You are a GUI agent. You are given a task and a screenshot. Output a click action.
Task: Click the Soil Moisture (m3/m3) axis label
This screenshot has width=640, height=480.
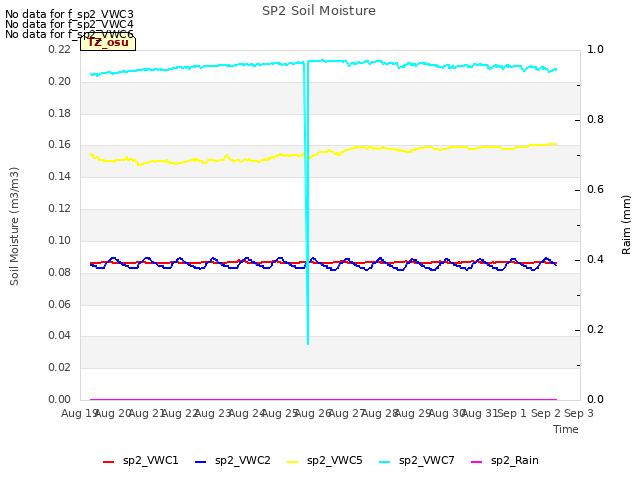pos(14,226)
